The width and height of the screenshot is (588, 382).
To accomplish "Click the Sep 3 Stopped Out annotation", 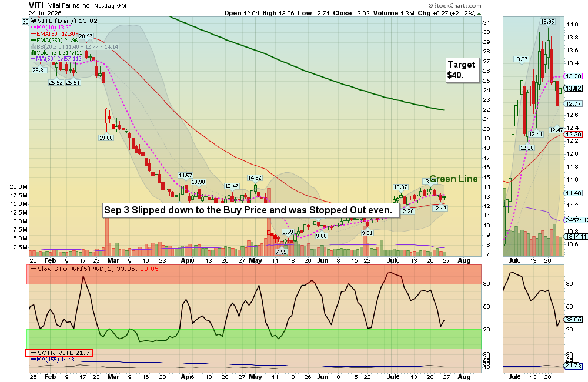I will [251, 210].
